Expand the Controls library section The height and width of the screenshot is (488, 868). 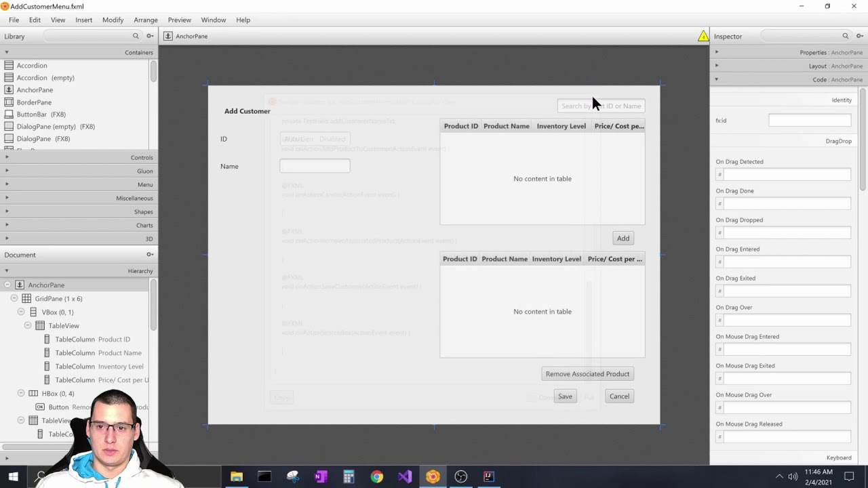tap(79, 157)
